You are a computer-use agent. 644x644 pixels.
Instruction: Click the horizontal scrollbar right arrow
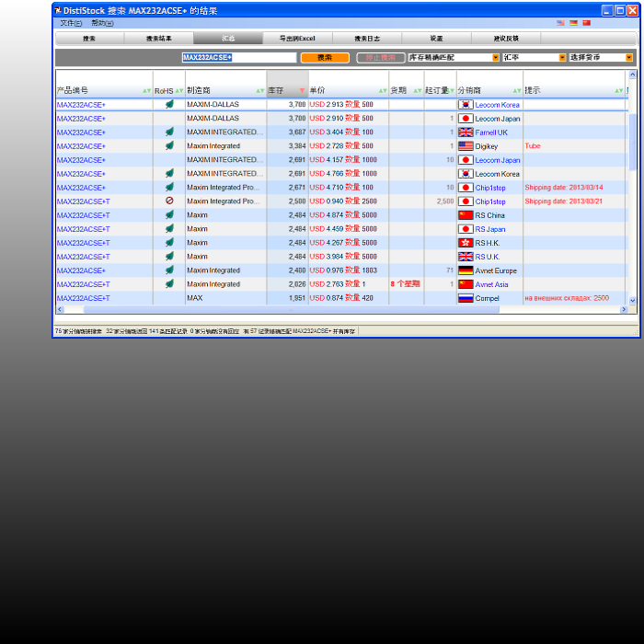(x=624, y=309)
